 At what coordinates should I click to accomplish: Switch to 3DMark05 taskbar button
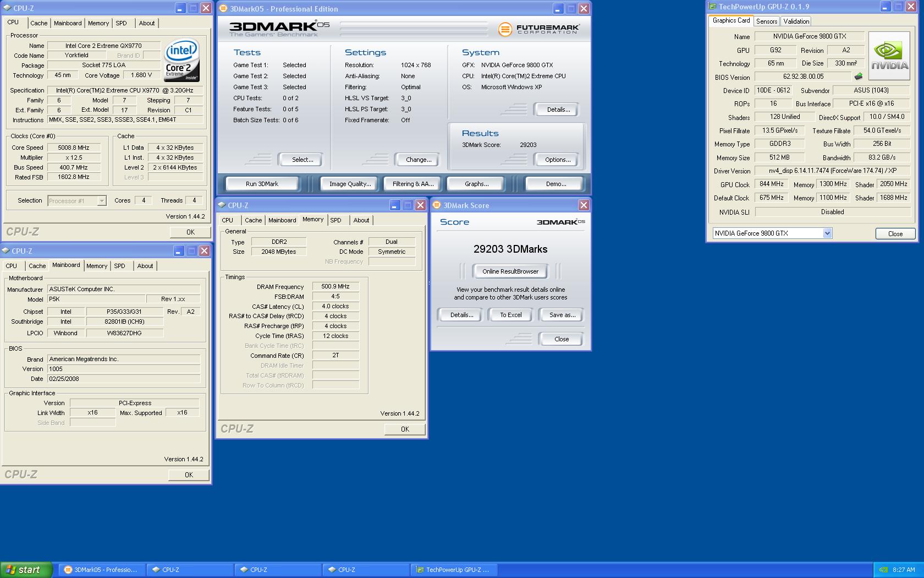click(102, 570)
